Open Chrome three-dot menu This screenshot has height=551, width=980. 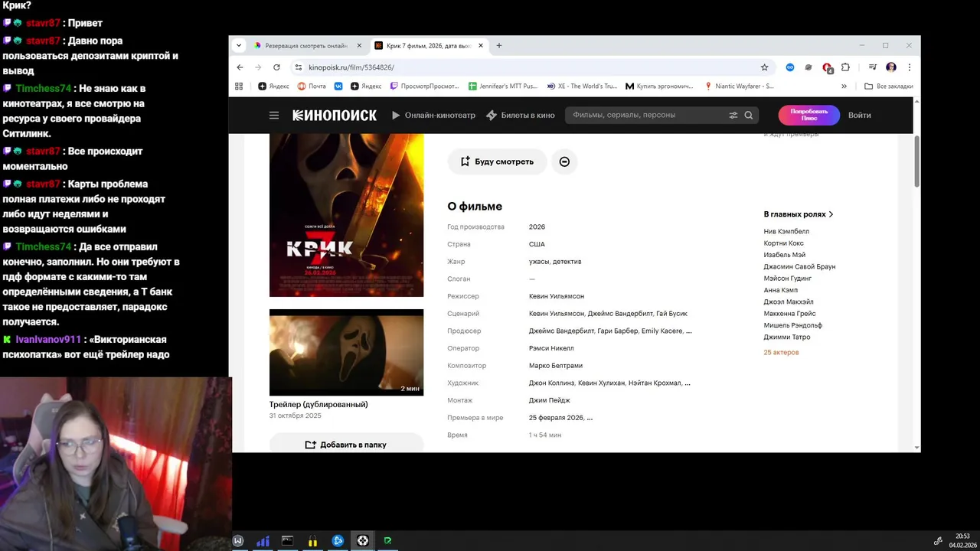(x=909, y=67)
